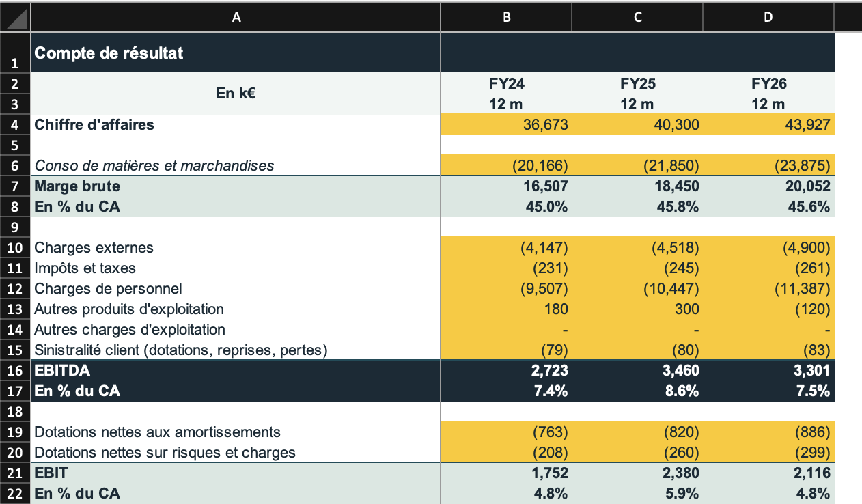Select the FY26 revenue value 43,927
This screenshot has width=862, height=504.
pyautogui.click(x=768, y=125)
